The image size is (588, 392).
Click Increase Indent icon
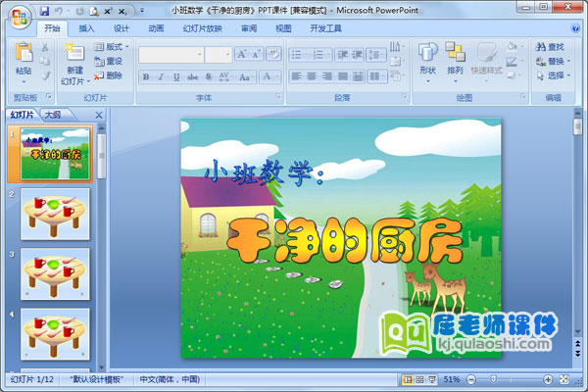click(x=357, y=55)
